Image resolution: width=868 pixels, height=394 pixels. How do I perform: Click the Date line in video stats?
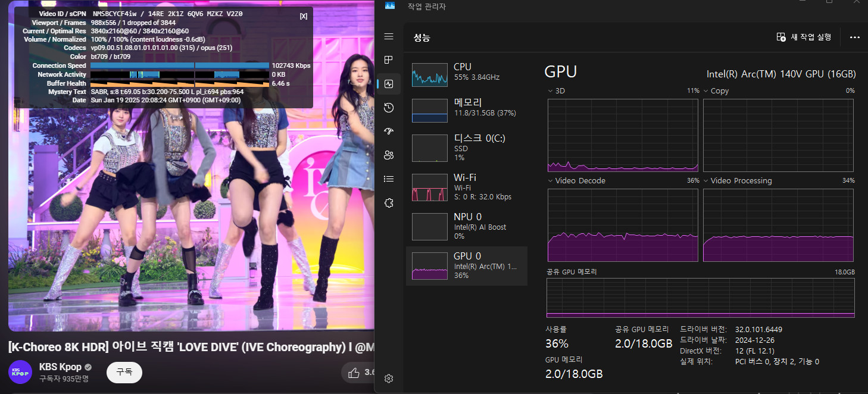pos(166,100)
